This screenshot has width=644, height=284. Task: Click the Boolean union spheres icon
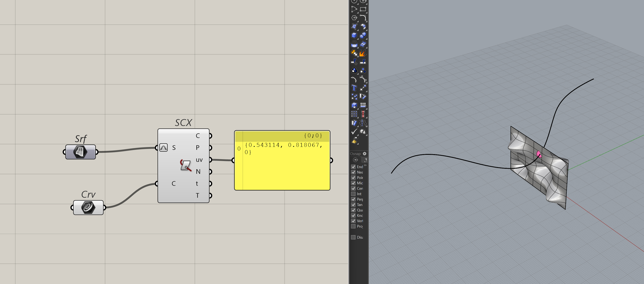363,35
